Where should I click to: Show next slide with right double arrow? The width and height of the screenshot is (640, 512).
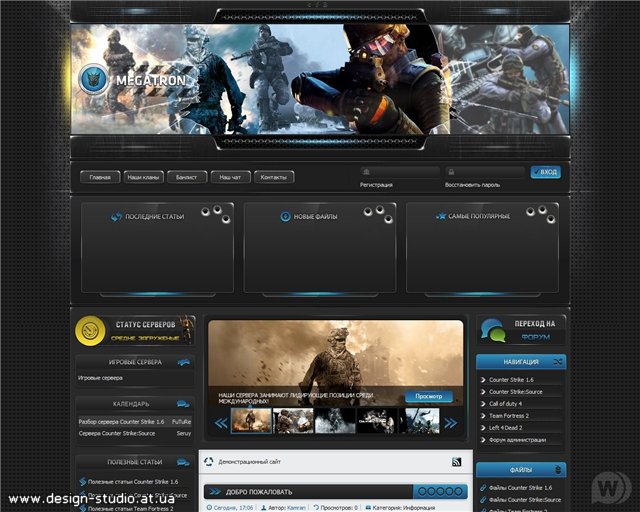(x=451, y=423)
